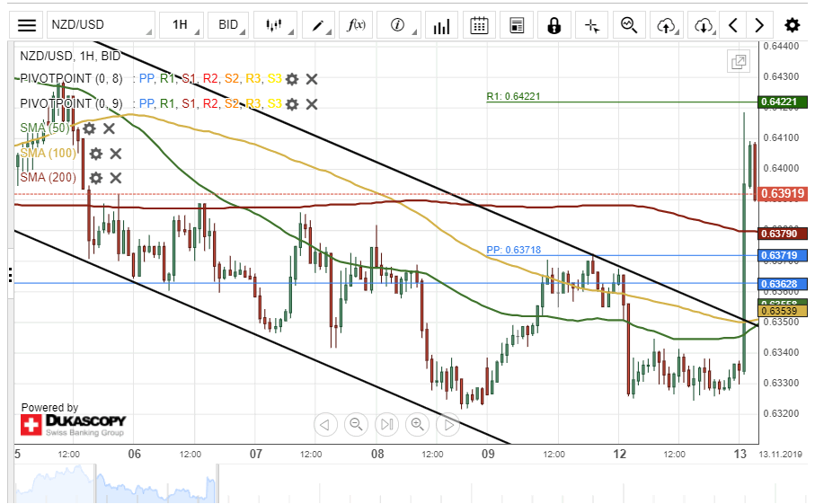Toggle the volume bars icon
Screen dimensions: 815x504
click(x=441, y=25)
